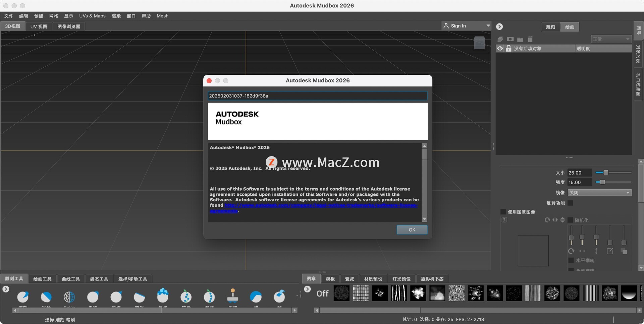Switch to the 材质预设 tab
This screenshot has height=324, width=644.
373,279
